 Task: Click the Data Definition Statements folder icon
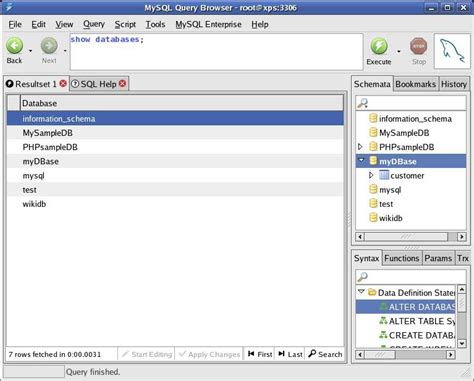point(372,292)
